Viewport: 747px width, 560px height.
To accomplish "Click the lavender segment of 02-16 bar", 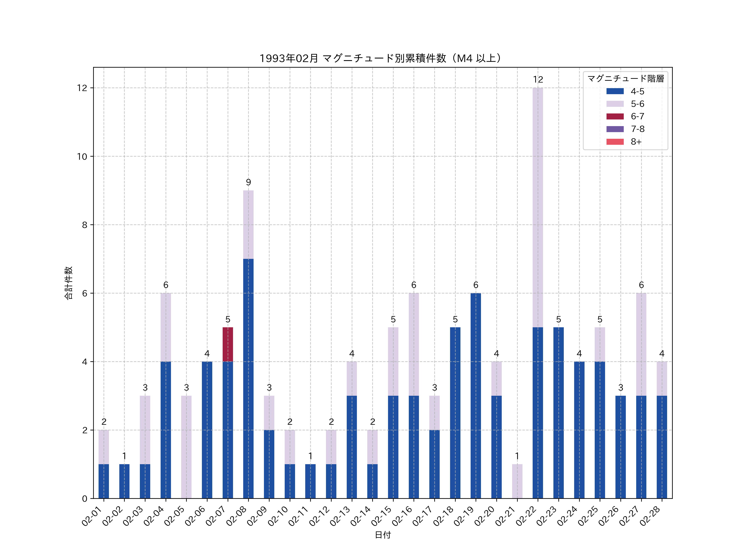I will 414,344.
